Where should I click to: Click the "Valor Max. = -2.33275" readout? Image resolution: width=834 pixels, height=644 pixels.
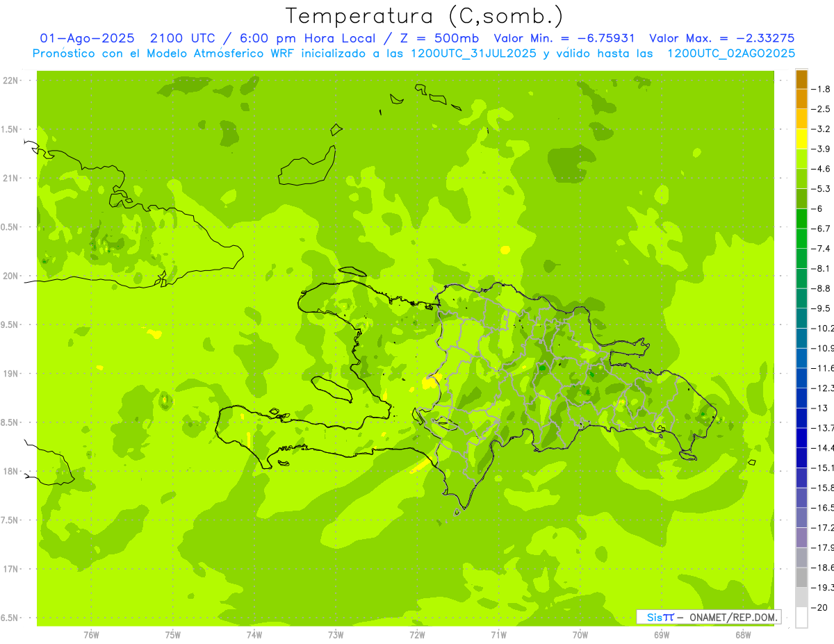721,38
